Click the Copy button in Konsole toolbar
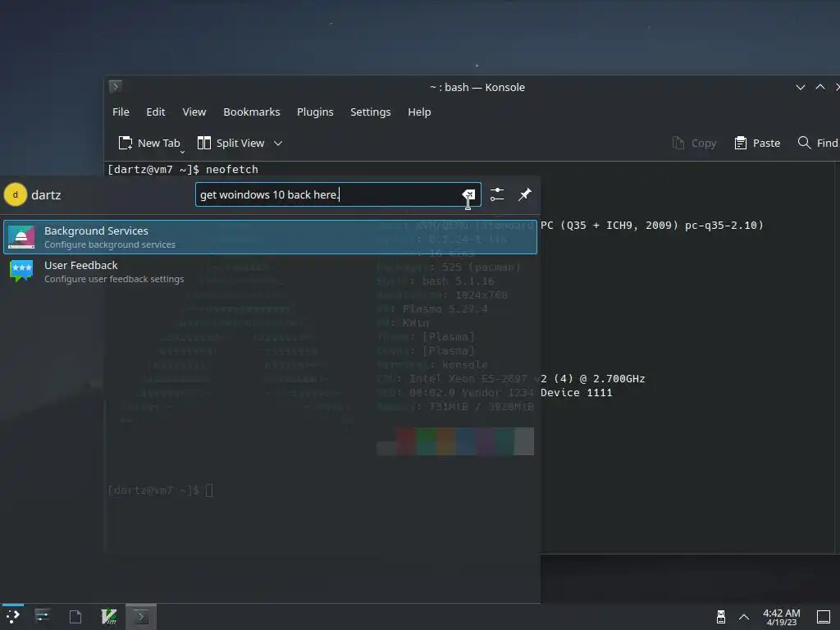The image size is (840, 630). [x=694, y=143]
